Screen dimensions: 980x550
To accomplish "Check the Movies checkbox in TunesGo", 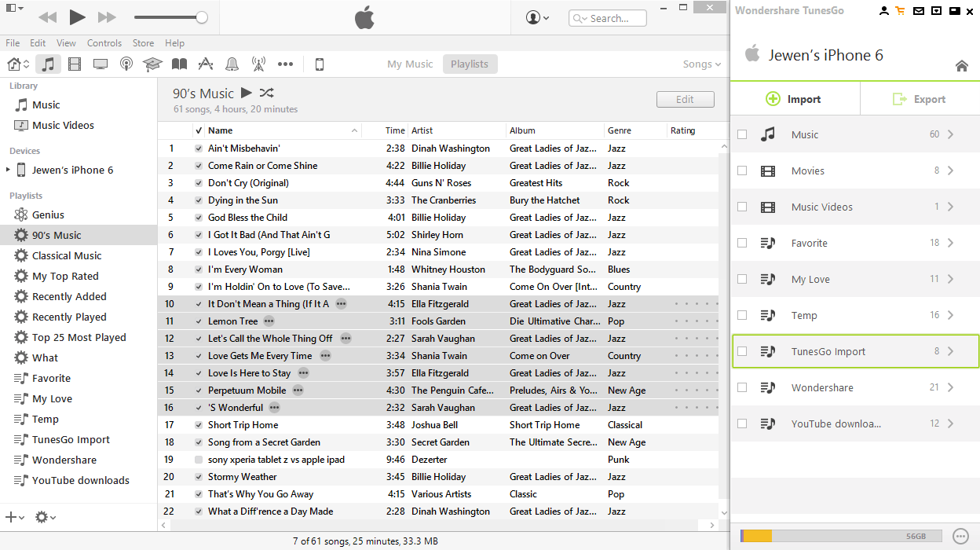I will coord(742,170).
